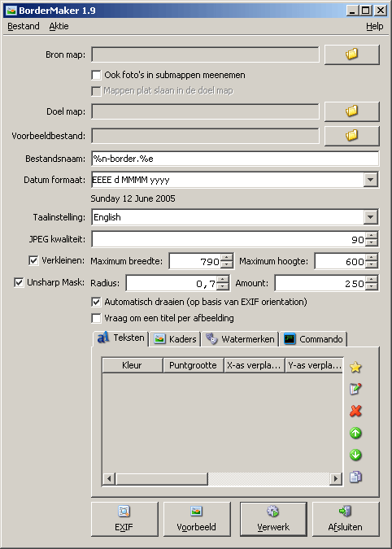392x549 pixels.
Task: Click the text list scroll right arrow
Action: tap(336, 478)
